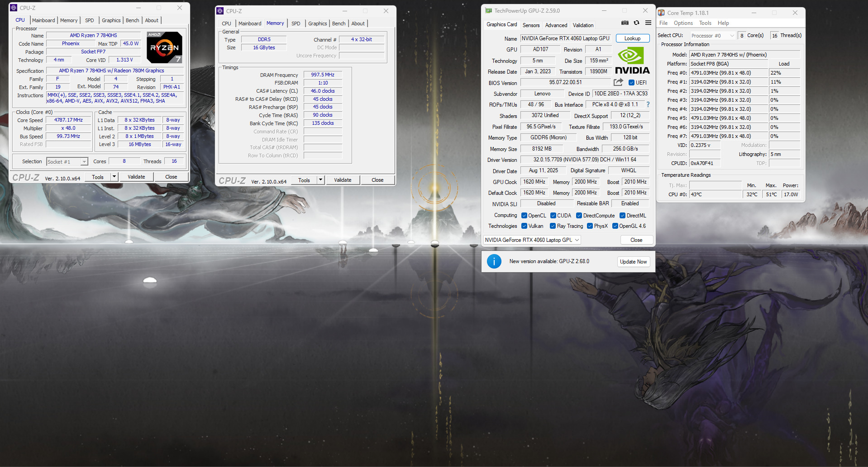Image resolution: width=868 pixels, height=467 pixels.
Task: Open the File menu in Core Temp
Action: [x=663, y=23]
